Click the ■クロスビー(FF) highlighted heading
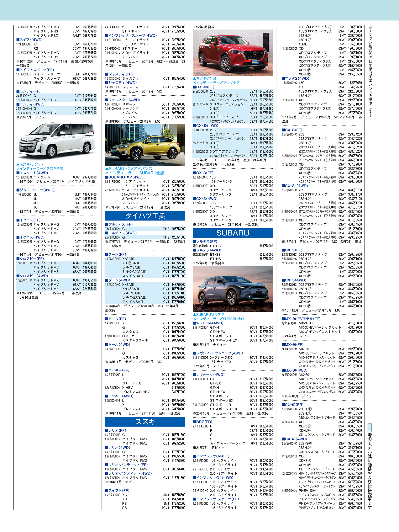 coord(30,259)
